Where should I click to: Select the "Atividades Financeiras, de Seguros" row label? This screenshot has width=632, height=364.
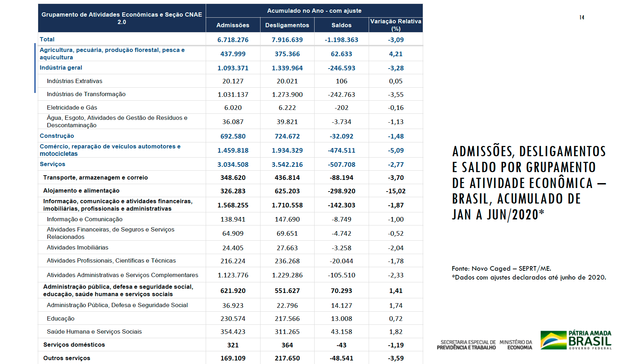pos(111,233)
